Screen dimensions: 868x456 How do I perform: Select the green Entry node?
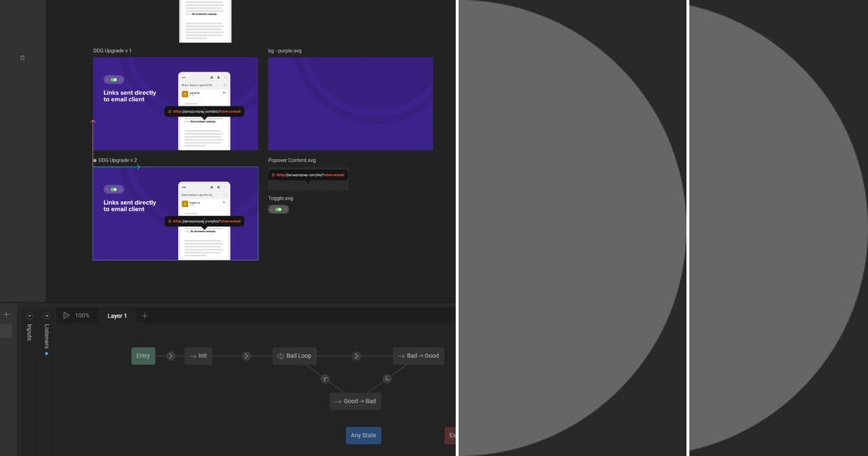142,355
